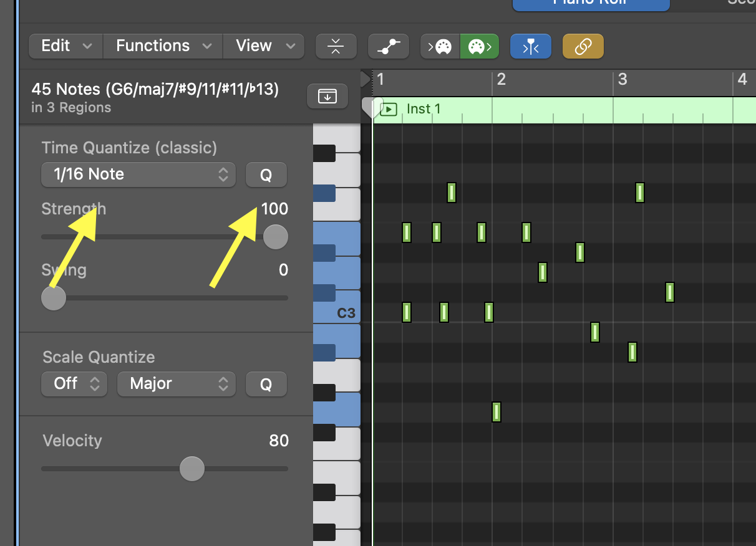Screen dimensions: 756x546
Task: Click the playhead marker at bar 1
Action: 372,106
